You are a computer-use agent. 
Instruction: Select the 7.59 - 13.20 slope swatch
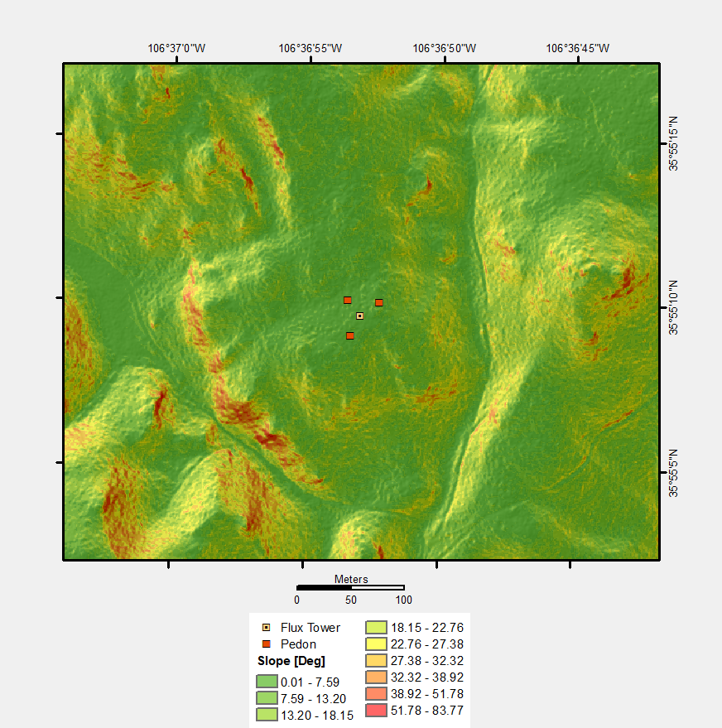pos(267,698)
